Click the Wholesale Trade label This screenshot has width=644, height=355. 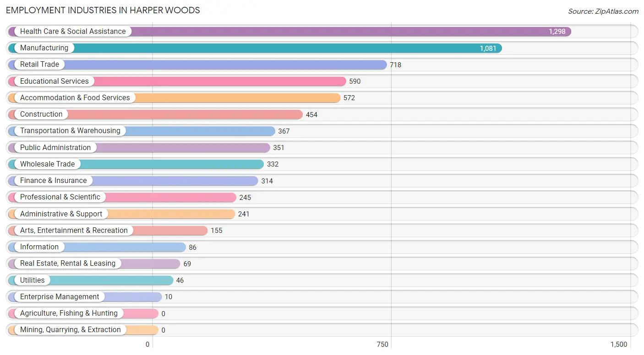[x=47, y=164]
